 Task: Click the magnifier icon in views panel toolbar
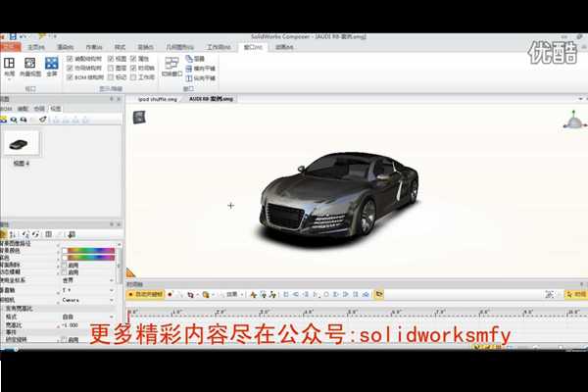[14, 120]
